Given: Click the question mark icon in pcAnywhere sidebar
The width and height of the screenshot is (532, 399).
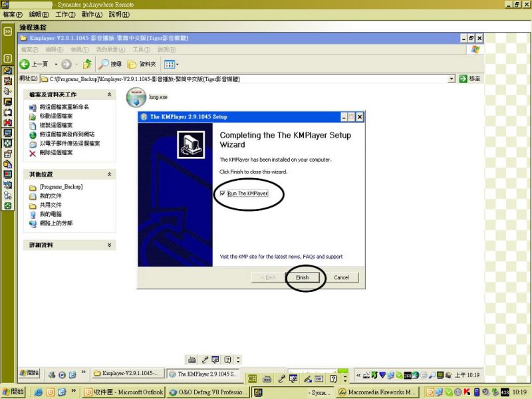Looking at the screenshot, I should 7,59.
